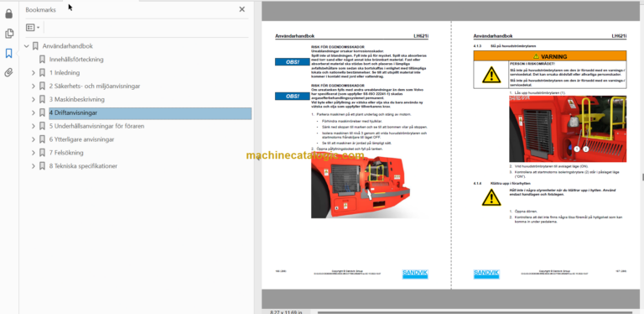Expand the 4 Driftanvisningar bookmark
The height and width of the screenshot is (314, 644).
34,113
